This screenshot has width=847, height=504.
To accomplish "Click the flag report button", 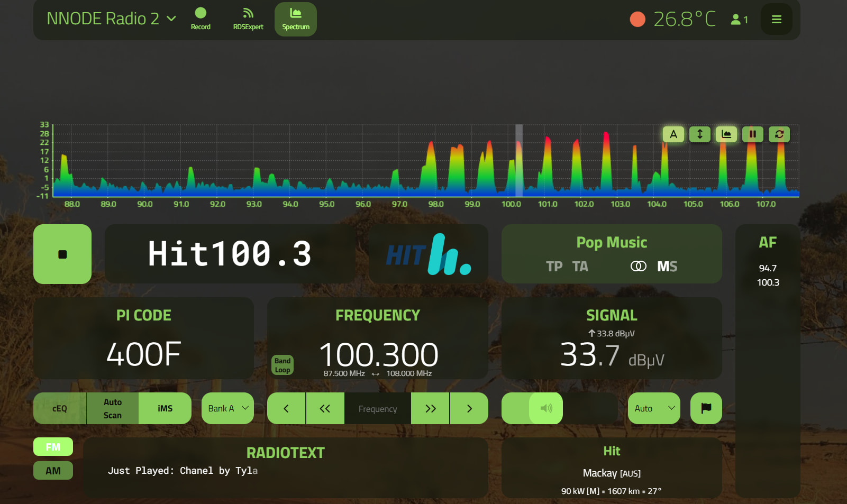I will [x=706, y=408].
